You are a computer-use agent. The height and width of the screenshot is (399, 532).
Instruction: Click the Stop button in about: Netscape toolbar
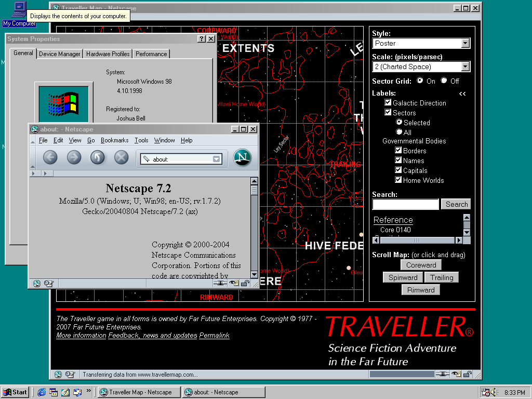point(121,157)
